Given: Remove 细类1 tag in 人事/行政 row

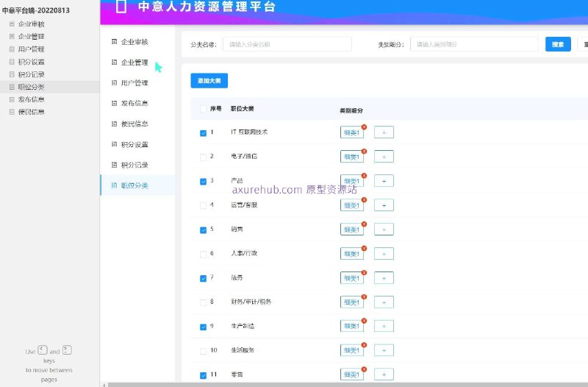Looking at the screenshot, I should click(x=364, y=248).
